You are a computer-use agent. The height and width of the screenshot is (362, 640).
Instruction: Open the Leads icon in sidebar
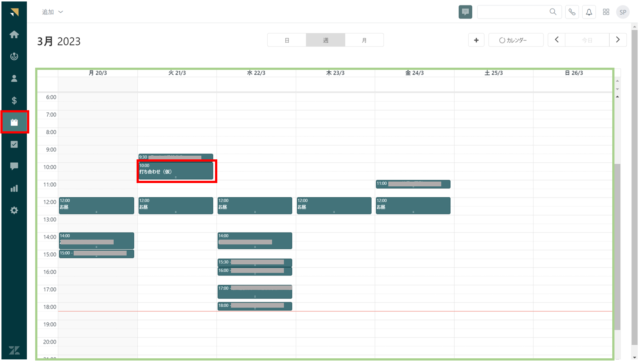pos(14,56)
